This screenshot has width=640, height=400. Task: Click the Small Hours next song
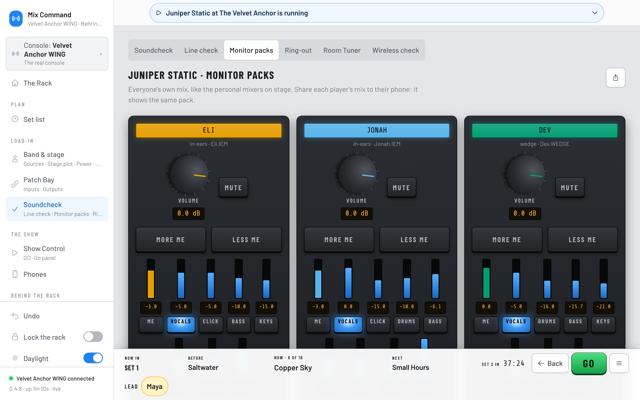click(x=410, y=367)
